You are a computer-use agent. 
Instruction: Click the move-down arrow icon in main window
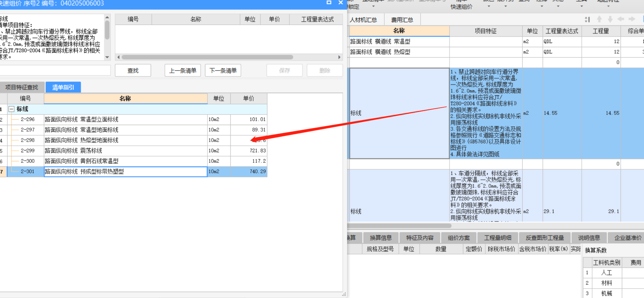(610, 19)
